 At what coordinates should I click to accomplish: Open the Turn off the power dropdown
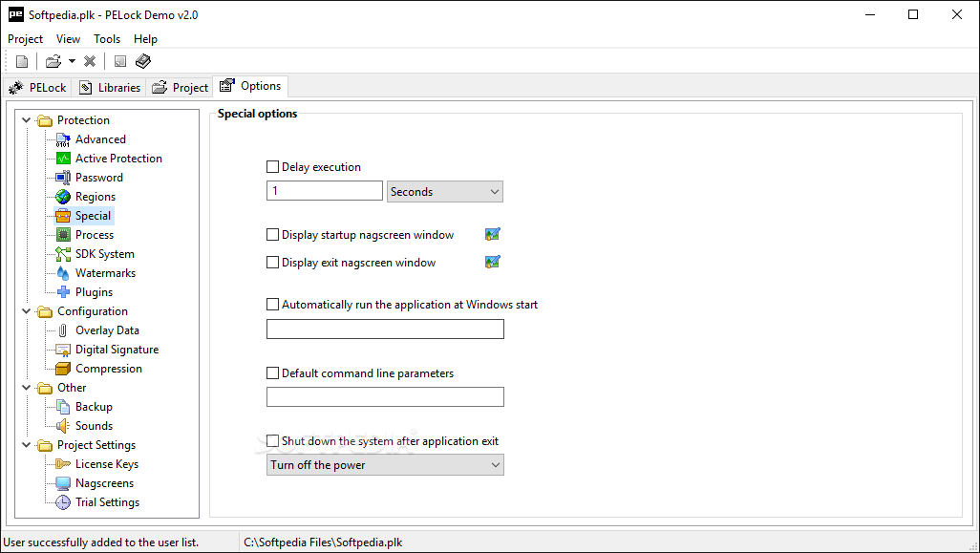tap(385, 465)
